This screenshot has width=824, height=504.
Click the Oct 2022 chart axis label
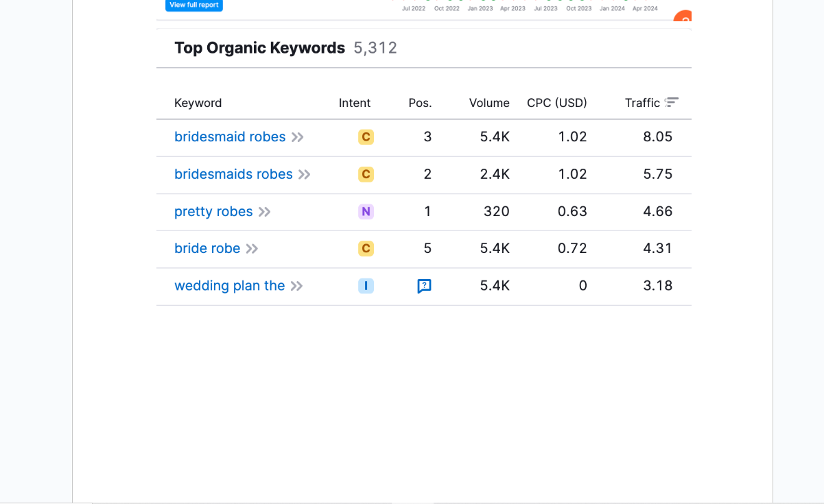447,9
